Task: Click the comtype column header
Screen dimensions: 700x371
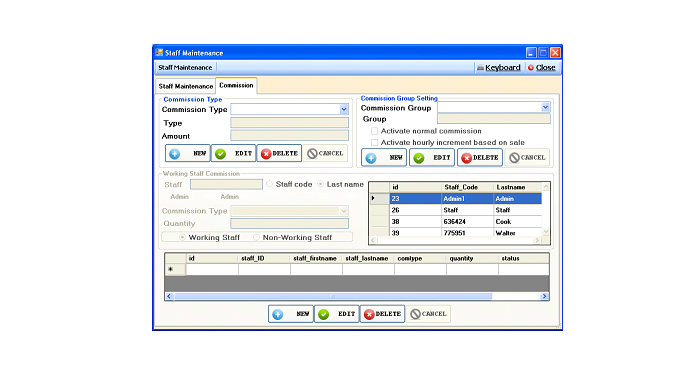Action: tap(420, 258)
